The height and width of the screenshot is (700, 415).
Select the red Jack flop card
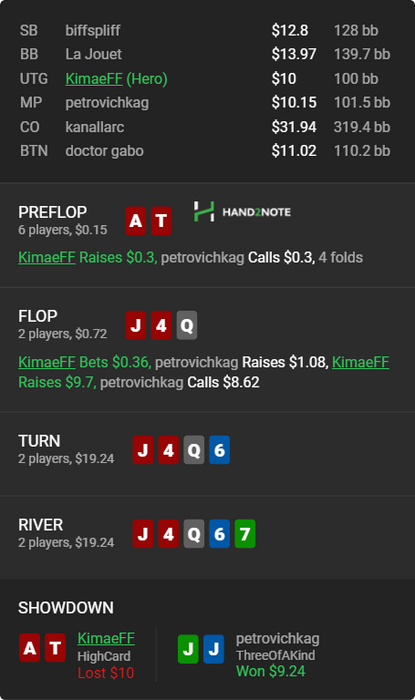136,325
